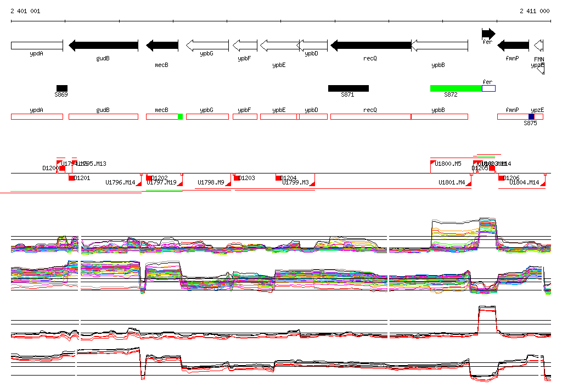Select the D1203 red marker
The width and height of the screenshot is (562, 392).
click(x=237, y=178)
